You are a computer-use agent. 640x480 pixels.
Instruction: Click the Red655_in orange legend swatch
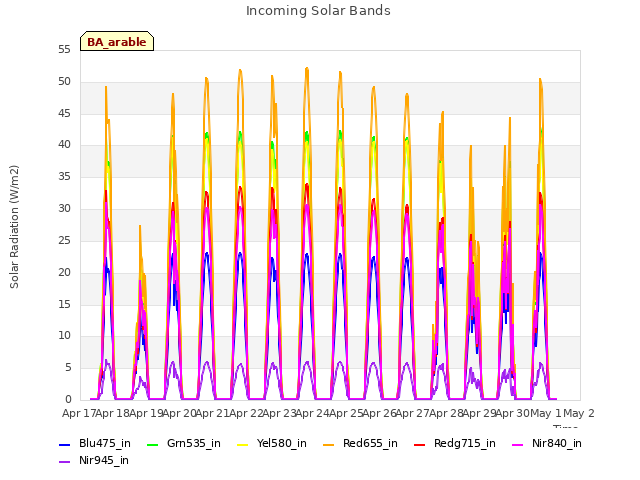329,444
